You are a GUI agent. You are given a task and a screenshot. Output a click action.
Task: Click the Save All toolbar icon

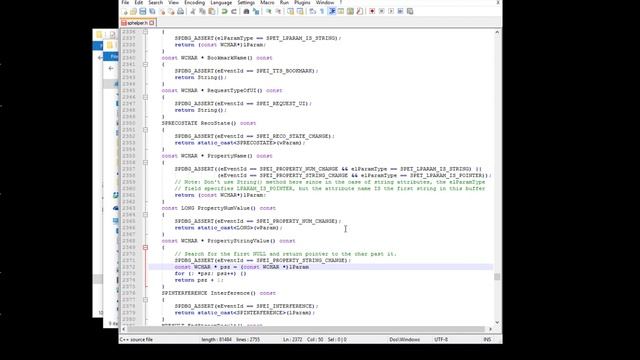tap(152, 11)
